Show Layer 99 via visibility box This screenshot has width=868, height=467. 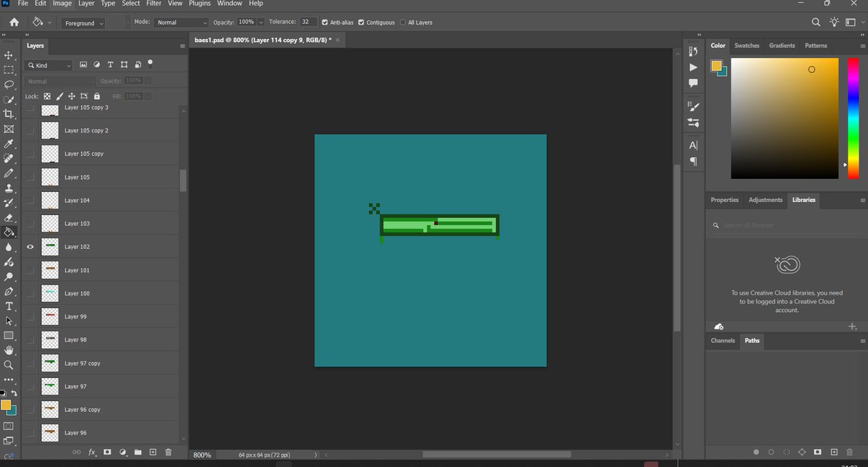[x=30, y=316]
